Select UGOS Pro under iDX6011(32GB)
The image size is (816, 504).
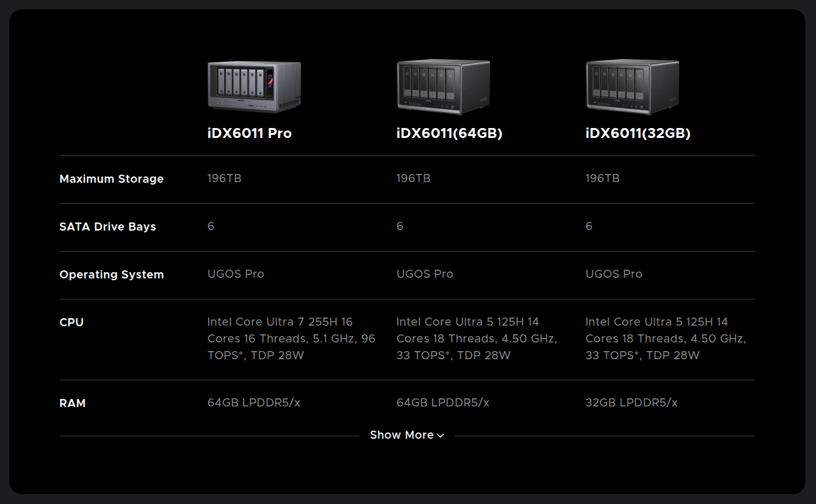(x=614, y=274)
